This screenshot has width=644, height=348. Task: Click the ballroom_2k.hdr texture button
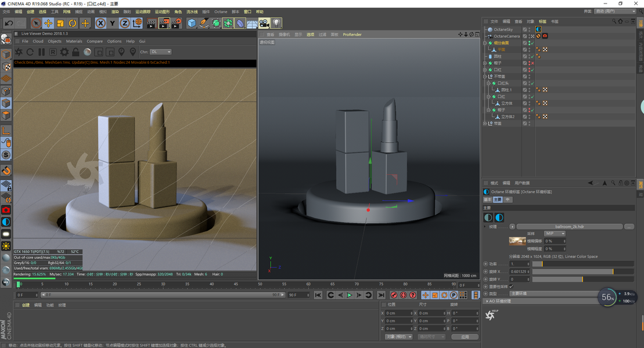pos(569,227)
